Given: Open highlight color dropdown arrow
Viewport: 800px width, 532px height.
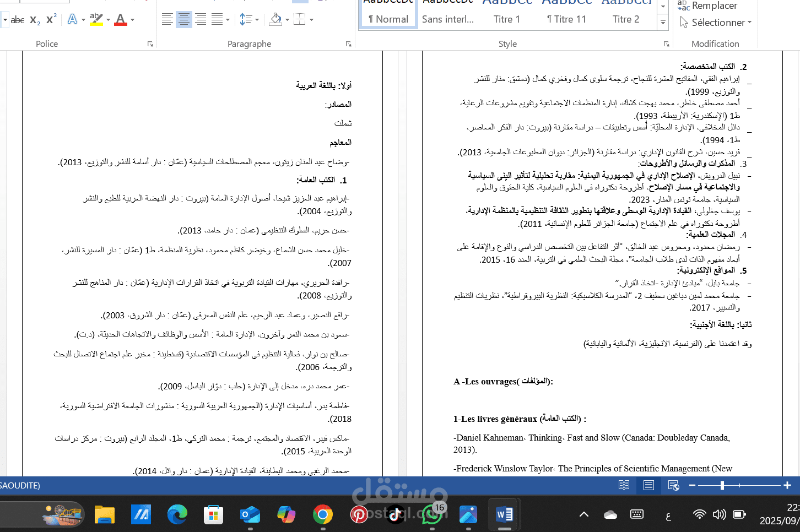Looking at the screenshot, I should click(108, 20).
